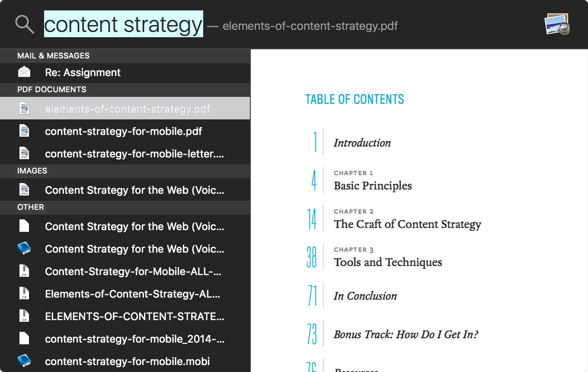Click PDF icon of elements-of-content-strategy.pdf
The image size is (588, 372).
pyautogui.click(x=24, y=108)
